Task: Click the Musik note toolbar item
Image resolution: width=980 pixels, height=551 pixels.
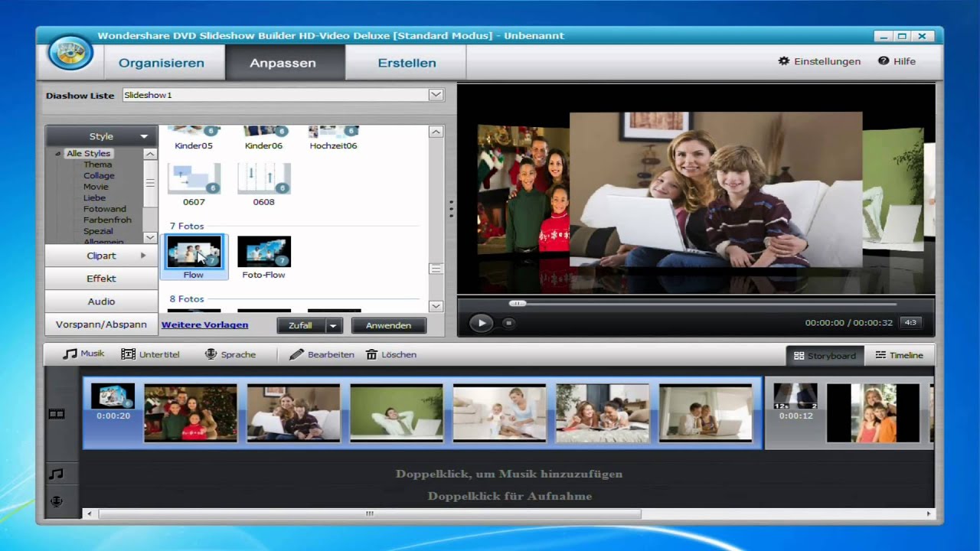Action: click(83, 354)
